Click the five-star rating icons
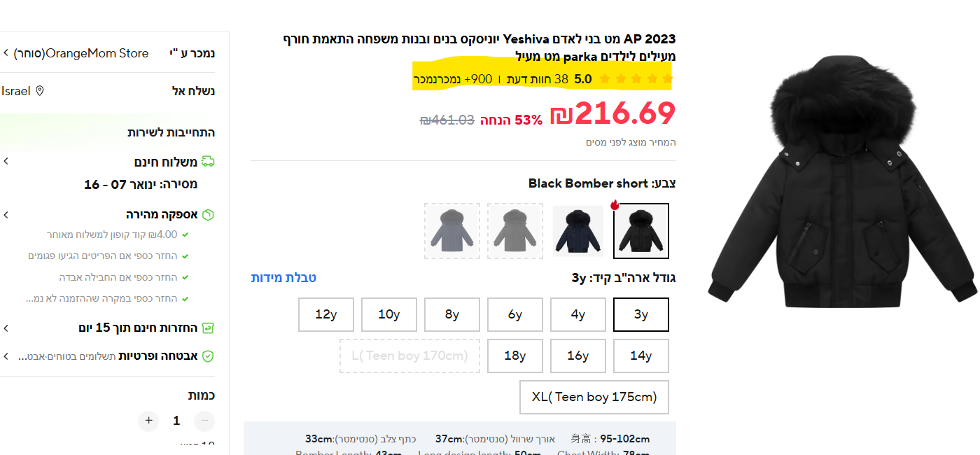This screenshot has height=455, width=980. click(x=636, y=79)
